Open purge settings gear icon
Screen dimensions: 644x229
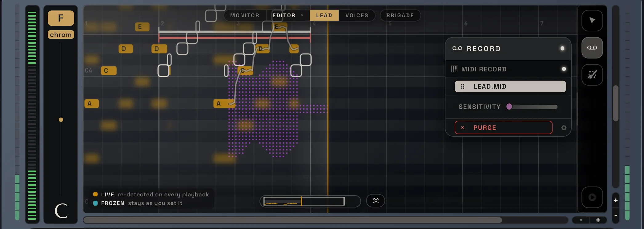coord(564,128)
